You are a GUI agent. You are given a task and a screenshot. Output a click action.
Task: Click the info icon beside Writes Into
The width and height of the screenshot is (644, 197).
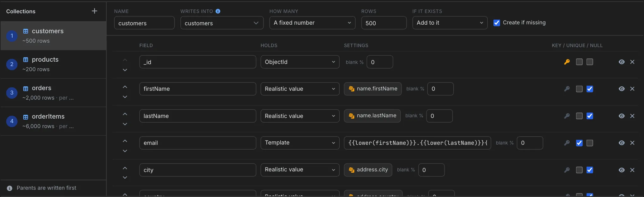(x=218, y=11)
